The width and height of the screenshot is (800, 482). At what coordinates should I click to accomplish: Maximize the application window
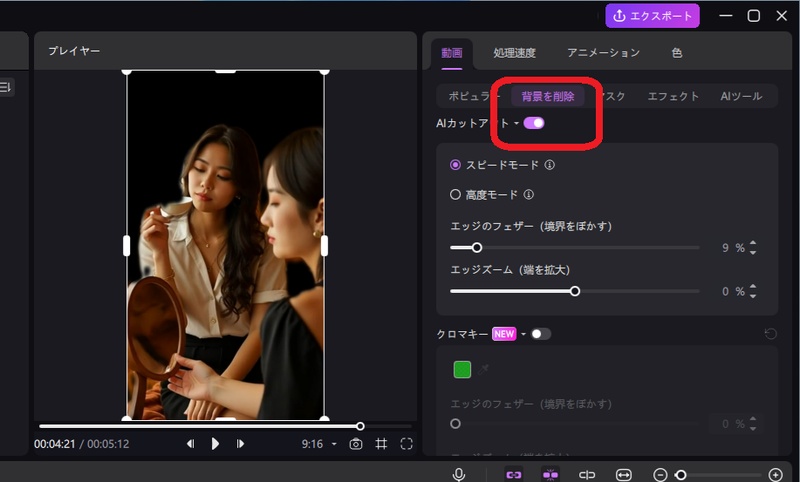tap(754, 16)
